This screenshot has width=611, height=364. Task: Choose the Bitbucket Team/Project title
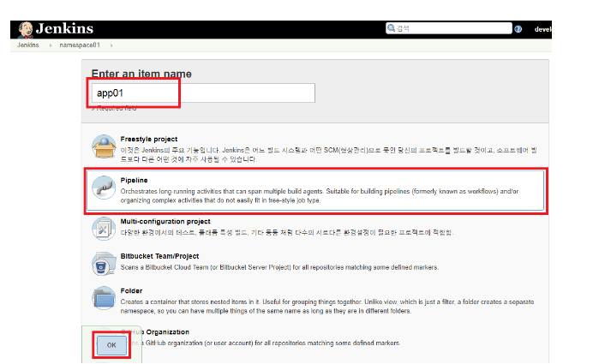pos(159,256)
